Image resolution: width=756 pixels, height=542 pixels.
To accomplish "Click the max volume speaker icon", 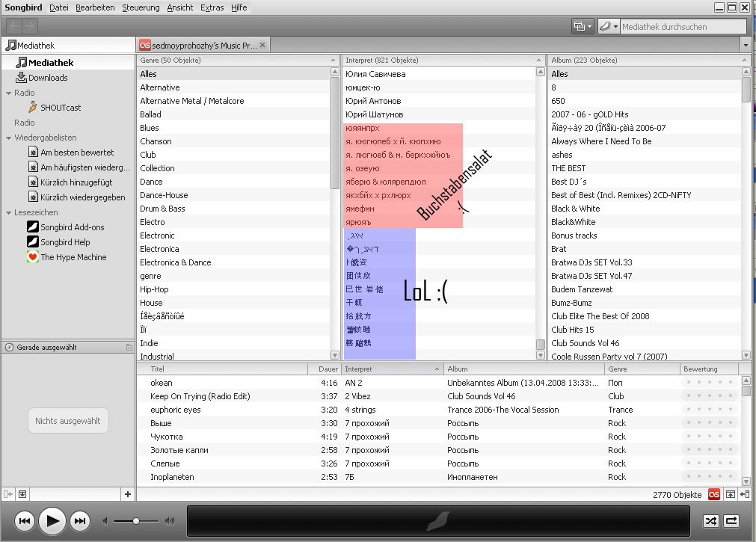I will click(x=169, y=521).
